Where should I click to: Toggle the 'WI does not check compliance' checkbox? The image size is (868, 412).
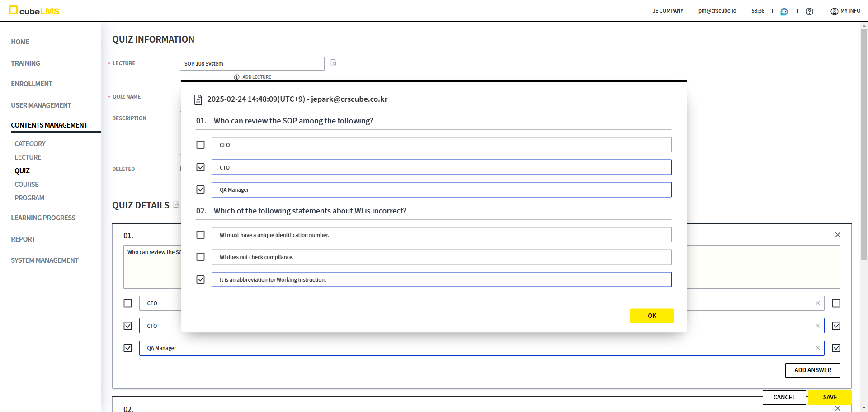click(200, 257)
